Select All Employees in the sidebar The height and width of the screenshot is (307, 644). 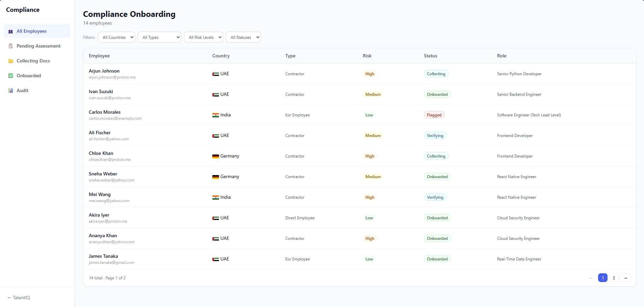(37, 31)
